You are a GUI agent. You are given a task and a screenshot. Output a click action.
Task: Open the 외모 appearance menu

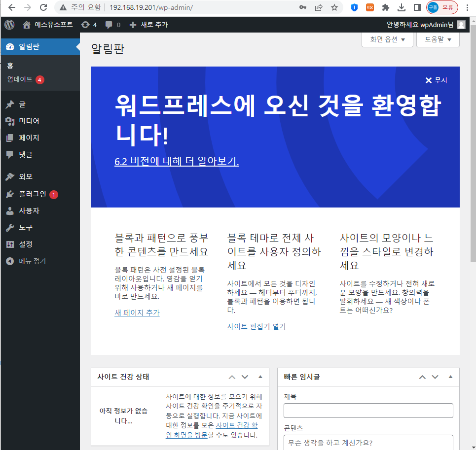(40, 176)
